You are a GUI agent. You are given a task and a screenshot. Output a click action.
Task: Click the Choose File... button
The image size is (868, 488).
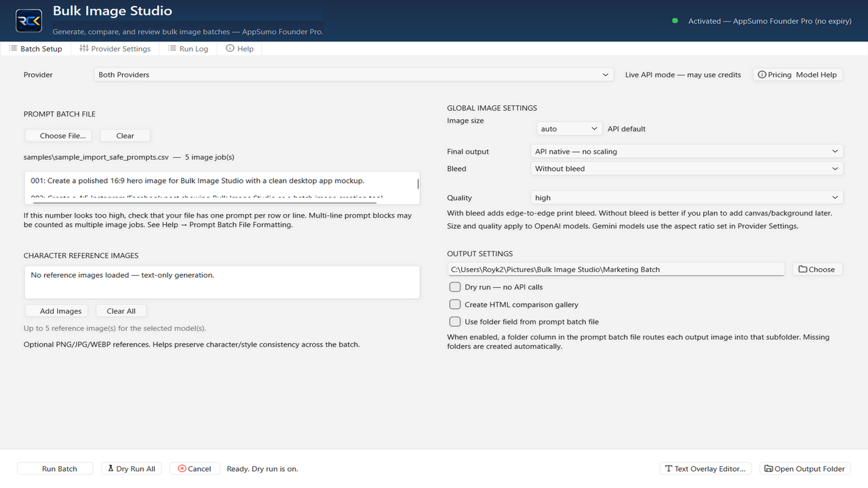click(59, 136)
